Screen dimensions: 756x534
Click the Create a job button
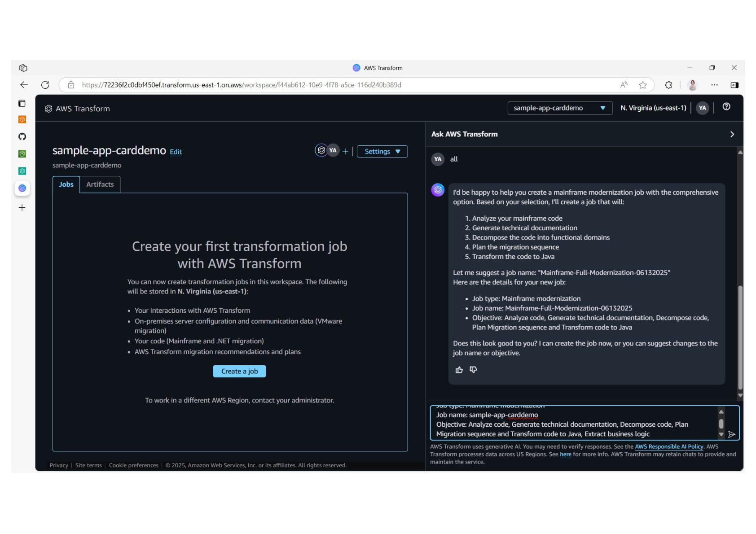[239, 371]
